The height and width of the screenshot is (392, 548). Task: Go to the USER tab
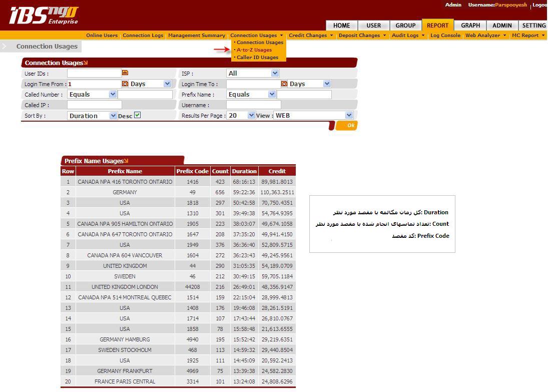tap(373, 26)
